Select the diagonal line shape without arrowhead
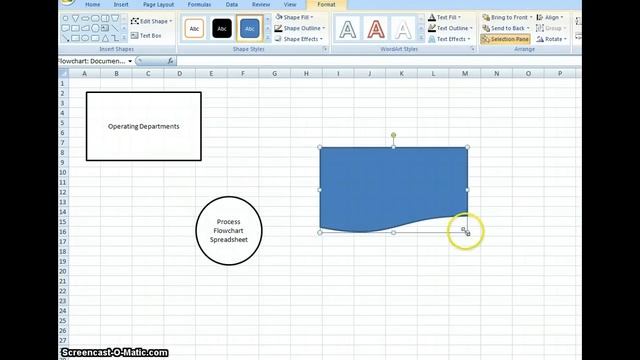640x360 pixels. [x=115, y=28]
